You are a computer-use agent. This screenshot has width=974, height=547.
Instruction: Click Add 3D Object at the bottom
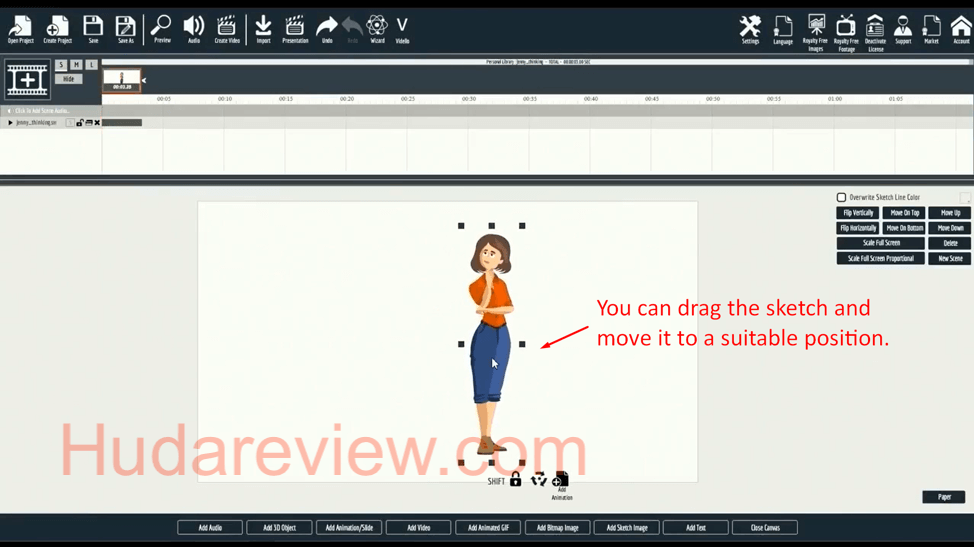click(x=280, y=528)
